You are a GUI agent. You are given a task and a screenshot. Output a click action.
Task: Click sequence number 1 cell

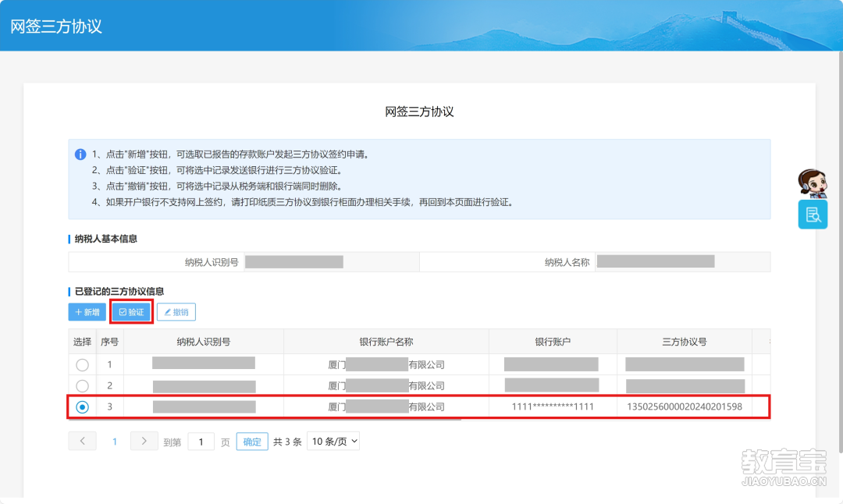point(110,365)
